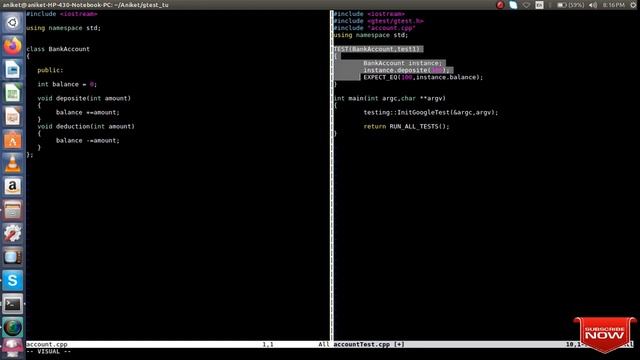Open the Ubuntu Software Center icon
The width and height of the screenshot is (640, 360).
click(x=12, y=140)
